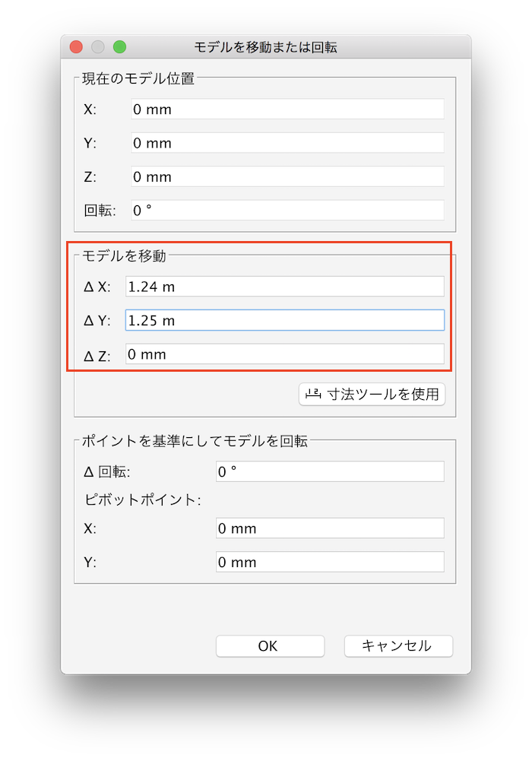
Task: Click the ΔY field showing 1.25 m
Action: [285, 320]
